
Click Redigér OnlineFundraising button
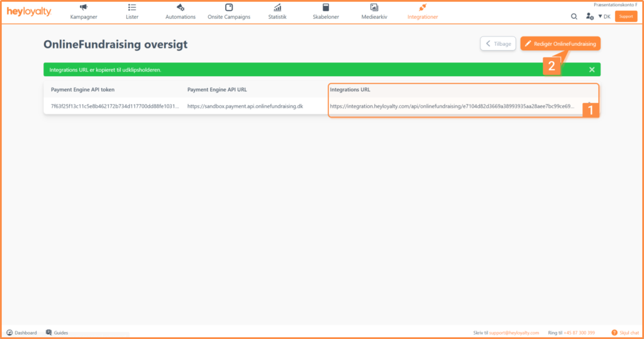coord(560,43)
